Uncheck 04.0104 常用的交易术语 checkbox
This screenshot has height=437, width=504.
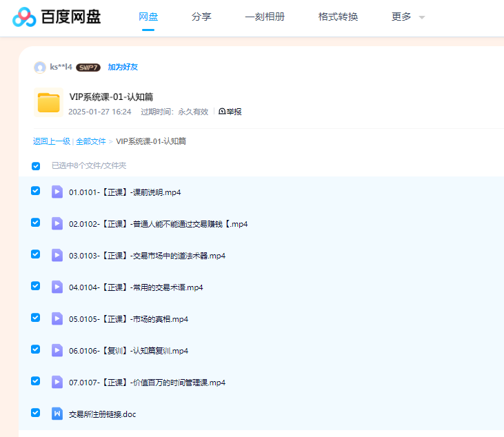point(35,286)
